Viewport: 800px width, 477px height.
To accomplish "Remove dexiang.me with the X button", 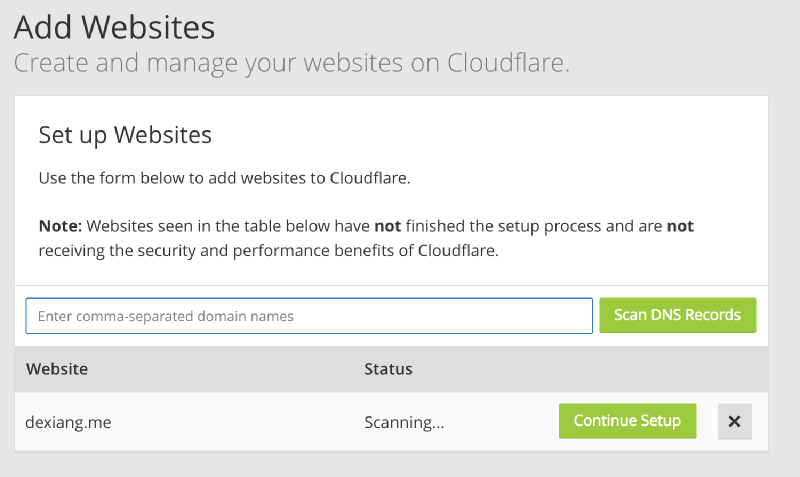I will (734, 421).
